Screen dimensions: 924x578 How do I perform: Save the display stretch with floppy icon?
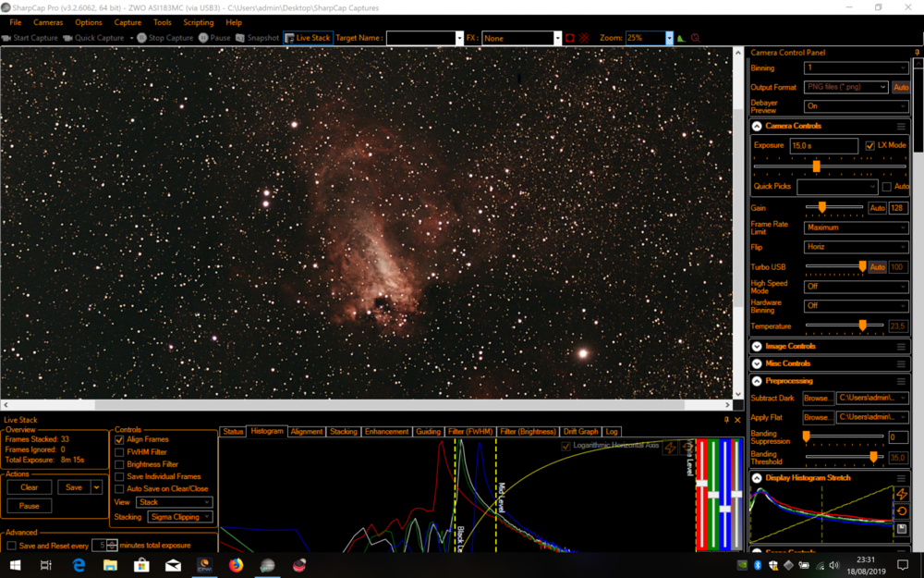(x=902, y=529)
